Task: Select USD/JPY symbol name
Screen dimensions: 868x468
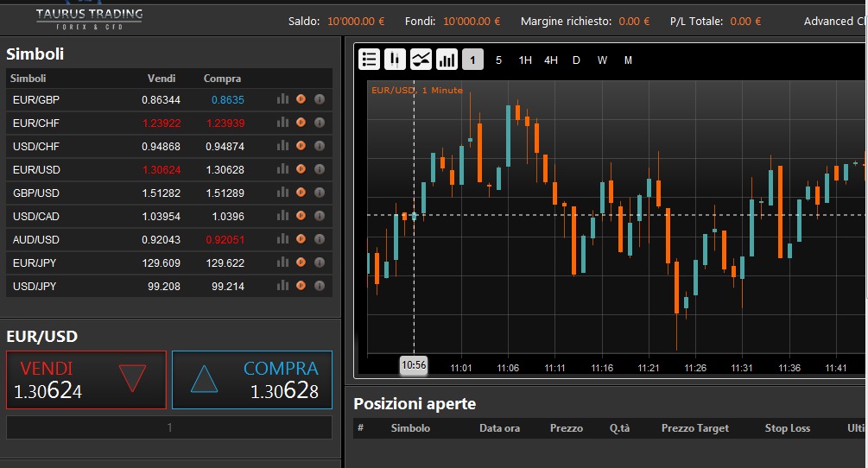Action: point(35,286)
